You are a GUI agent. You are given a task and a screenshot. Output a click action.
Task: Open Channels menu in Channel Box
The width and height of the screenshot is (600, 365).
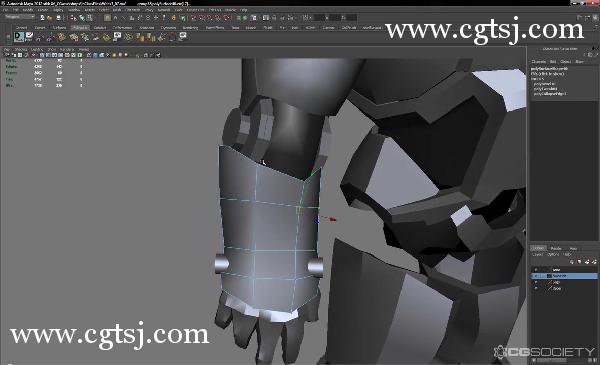[x=539, y=61]
